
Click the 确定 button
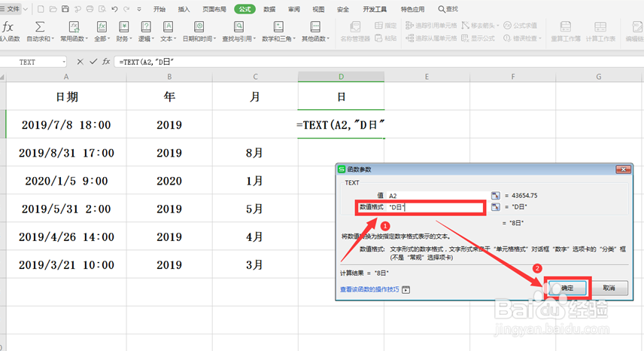click(x=567, y=288)
